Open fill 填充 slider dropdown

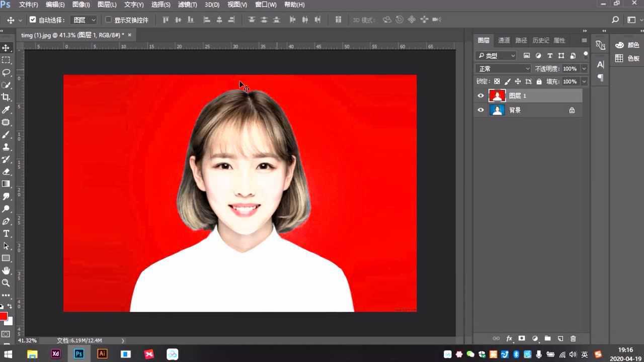[x=584, y=81]
